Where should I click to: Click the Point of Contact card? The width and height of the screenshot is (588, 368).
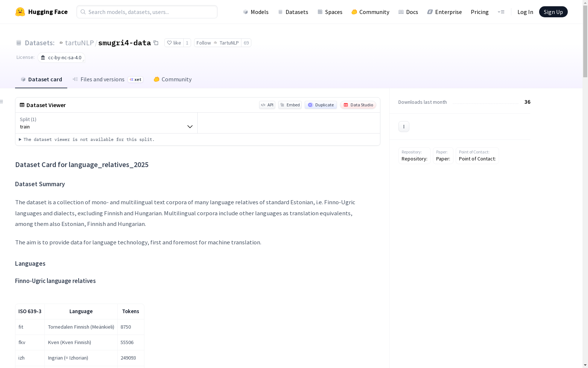coord(477,156)
